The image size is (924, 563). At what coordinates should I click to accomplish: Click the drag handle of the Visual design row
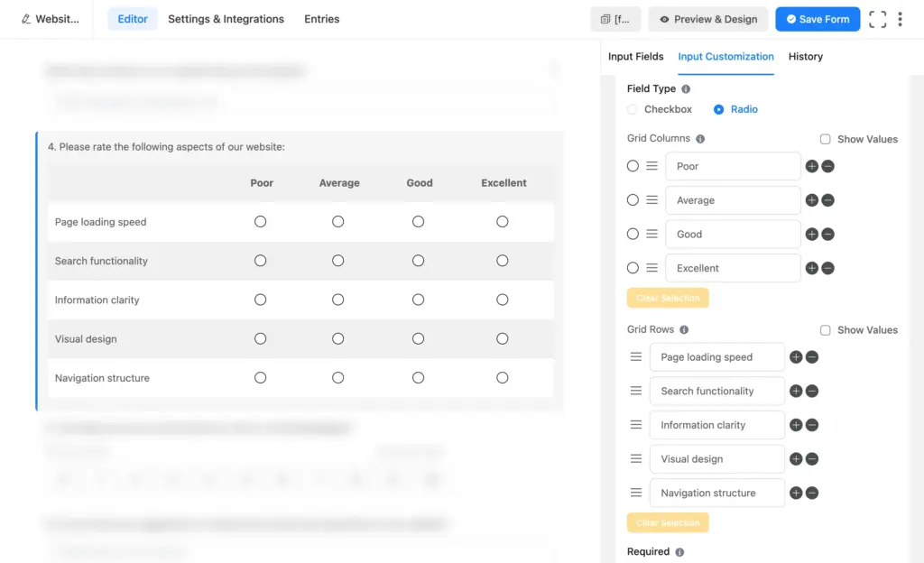(x=636, y=458)
